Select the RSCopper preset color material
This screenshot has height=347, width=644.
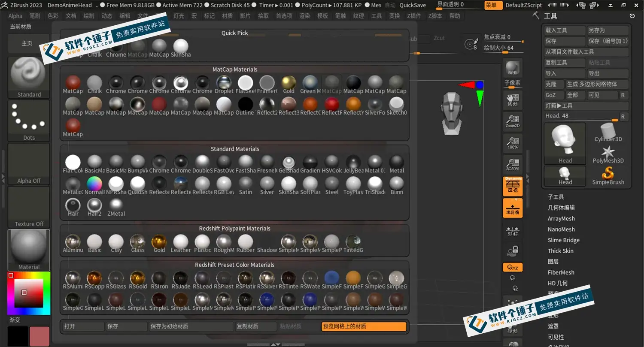94,280
